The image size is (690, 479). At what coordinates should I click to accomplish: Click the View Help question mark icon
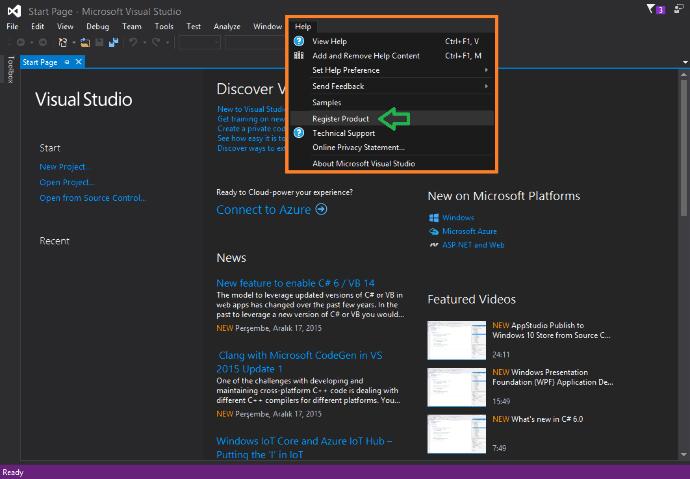click(299, 41)
